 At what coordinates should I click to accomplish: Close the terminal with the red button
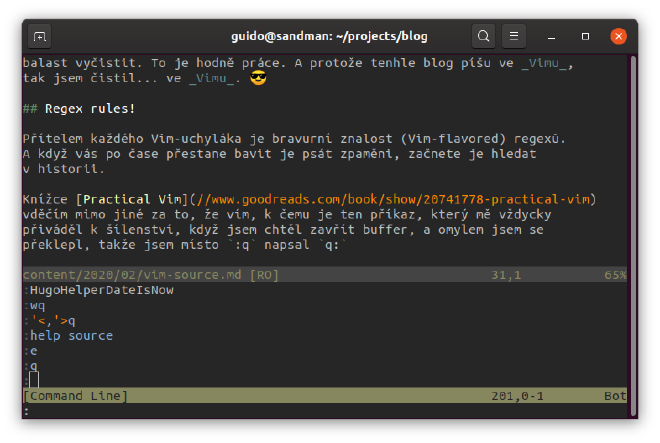[x=618, y=37]
